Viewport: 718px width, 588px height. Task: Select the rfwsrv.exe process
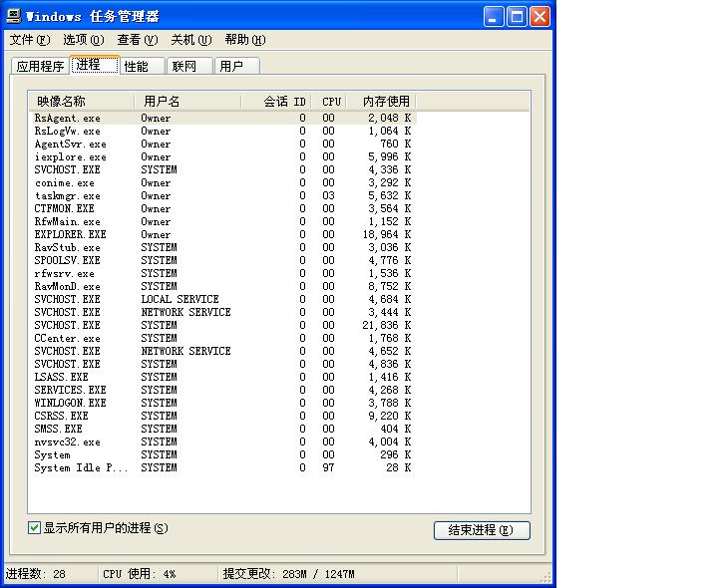[x=222, y=273]
